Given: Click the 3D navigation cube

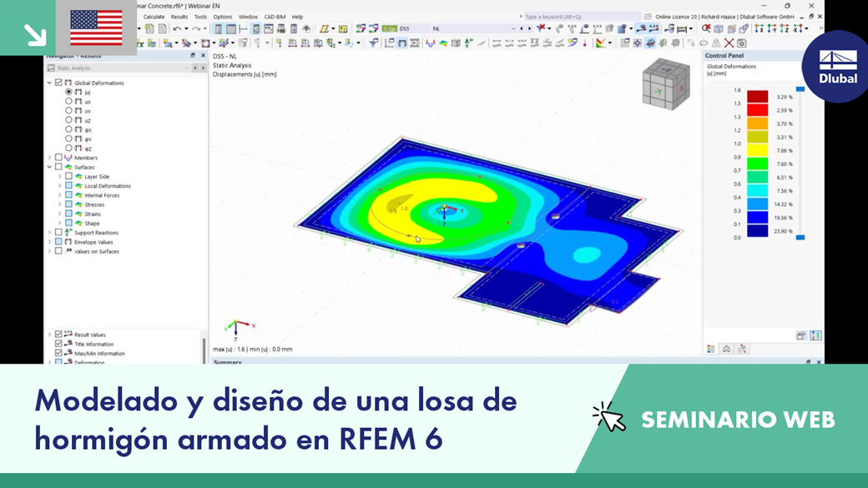Looking at the screenshot, I should click(666, 85).
